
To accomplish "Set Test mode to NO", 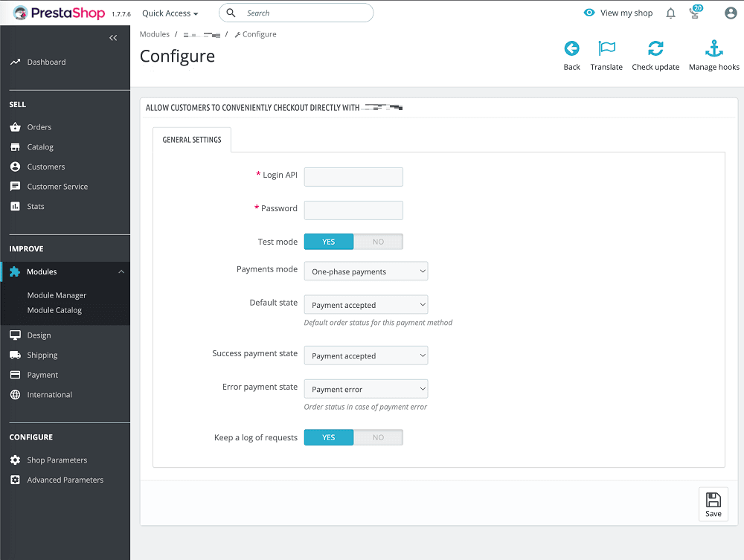I will [x=379, y=241].
